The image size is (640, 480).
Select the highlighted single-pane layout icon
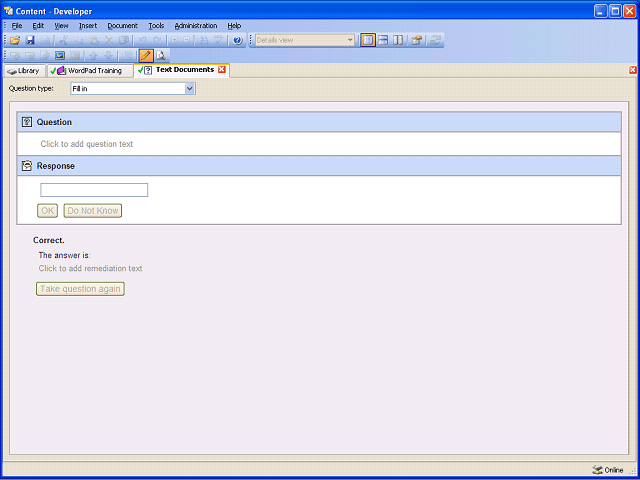368,40
